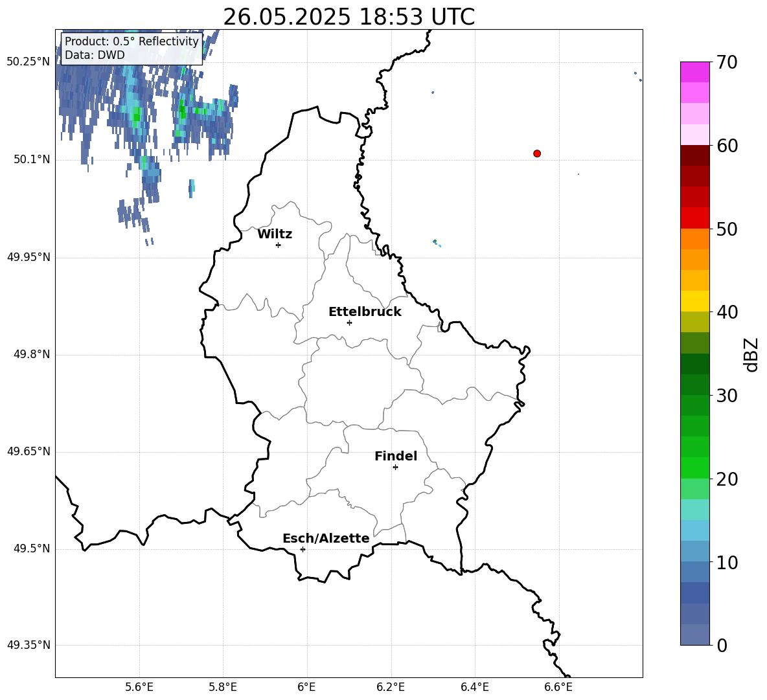This screenshot has height=700, width=767.
Task: Click the yellow colorbar segment at 40
Action: click(x=695, y=302)
